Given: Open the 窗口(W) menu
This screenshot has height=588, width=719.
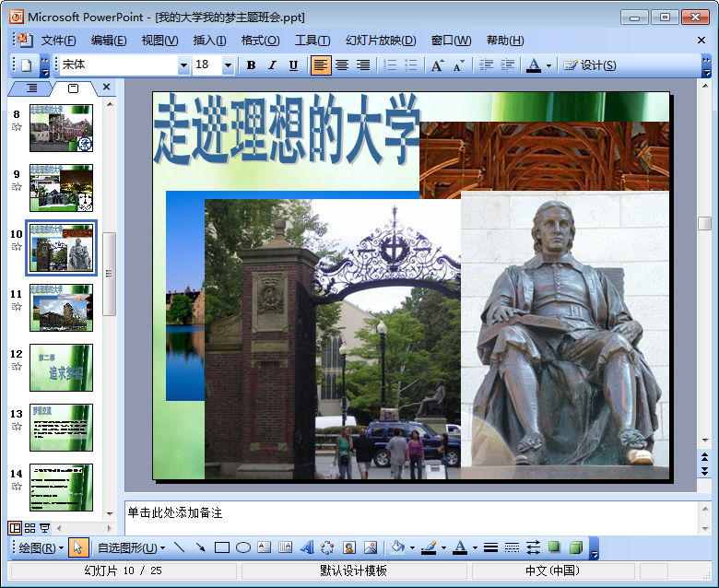Looking at the screenshot, I should pos(451,41).
